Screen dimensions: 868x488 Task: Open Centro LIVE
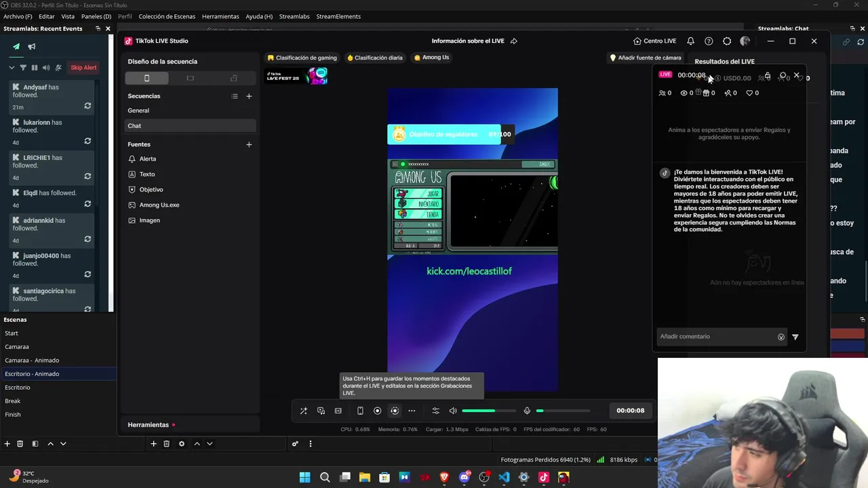tap(654, 41)
